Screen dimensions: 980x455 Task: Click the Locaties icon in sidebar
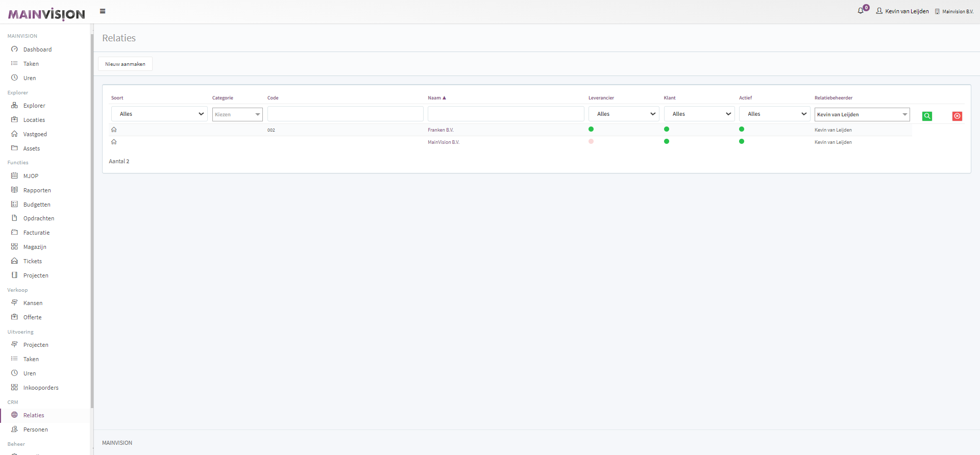(14, 119)
